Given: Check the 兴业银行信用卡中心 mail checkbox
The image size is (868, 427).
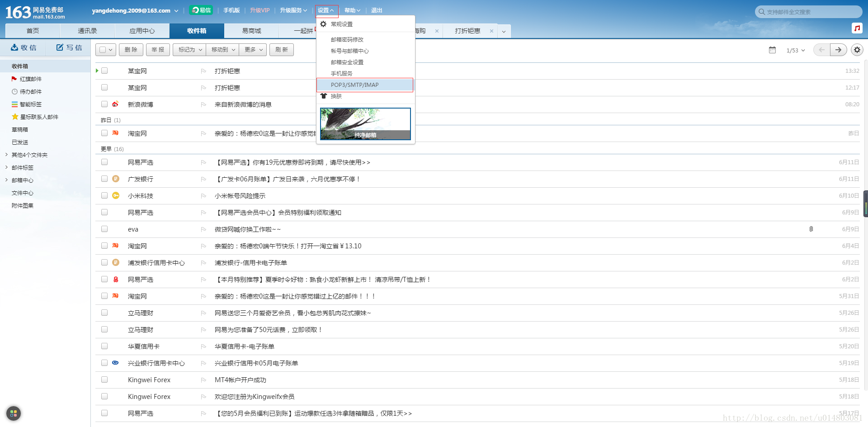Looking at the screenshot, I should coord(104,363).
